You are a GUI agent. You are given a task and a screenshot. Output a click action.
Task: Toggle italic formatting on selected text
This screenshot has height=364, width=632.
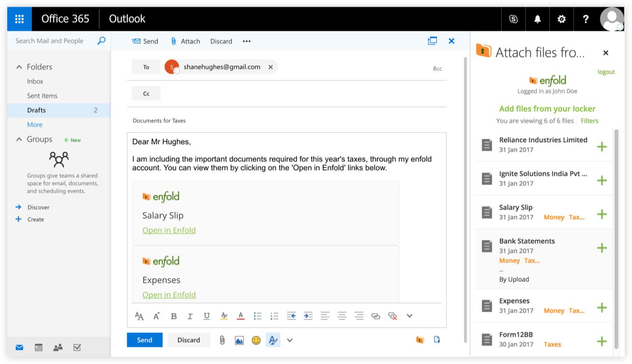190,316
